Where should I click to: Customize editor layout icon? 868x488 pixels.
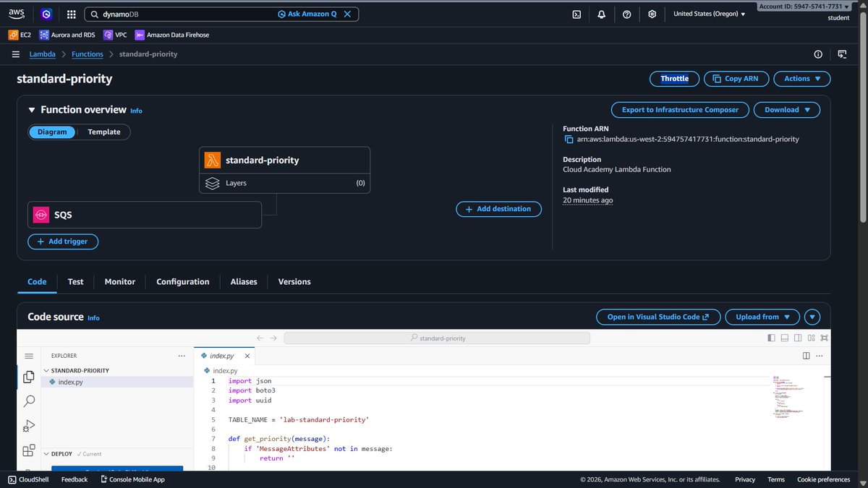point(811,338)
